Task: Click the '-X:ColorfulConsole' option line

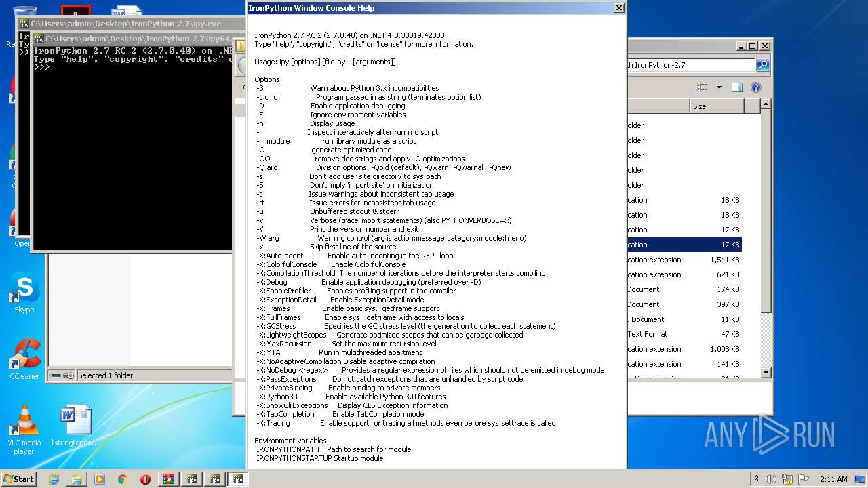Action: click(331, 264)
